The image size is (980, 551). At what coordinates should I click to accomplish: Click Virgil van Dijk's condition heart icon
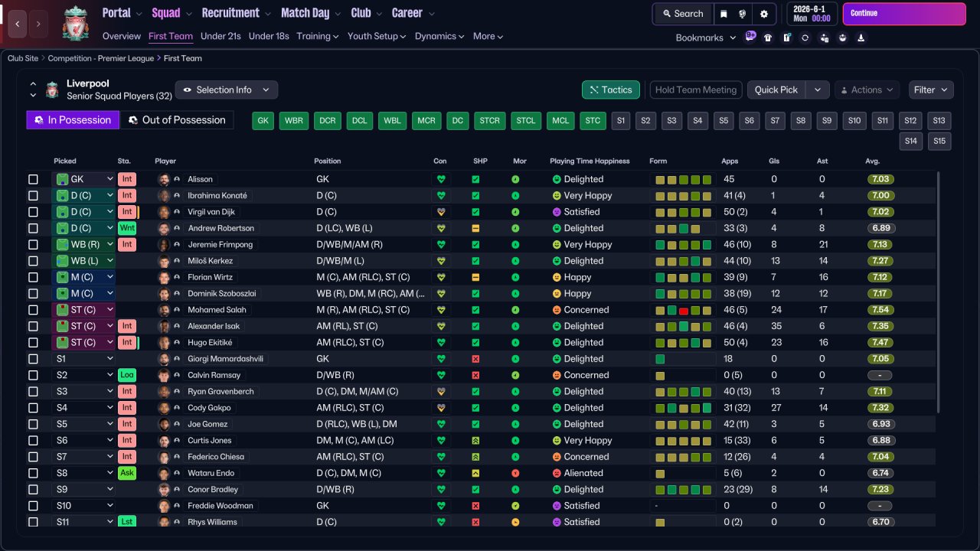(440, 212)
